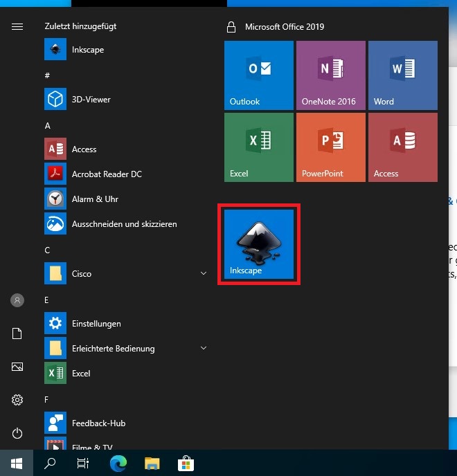457x476 pixels.
Task: Open taskbar search magnifier
Action: click(x=50, y=463)
